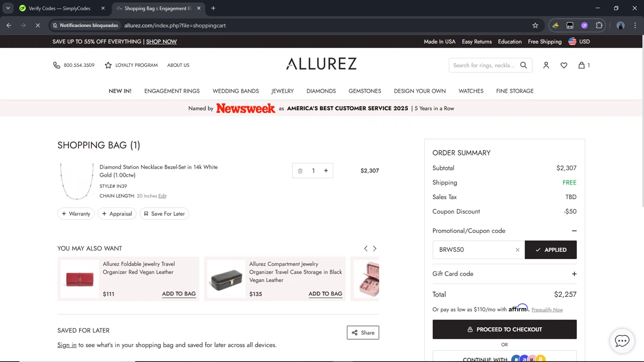This screenshot has width=644, height=362.
Task: Open the New In! menu
Action: [120, 91]
